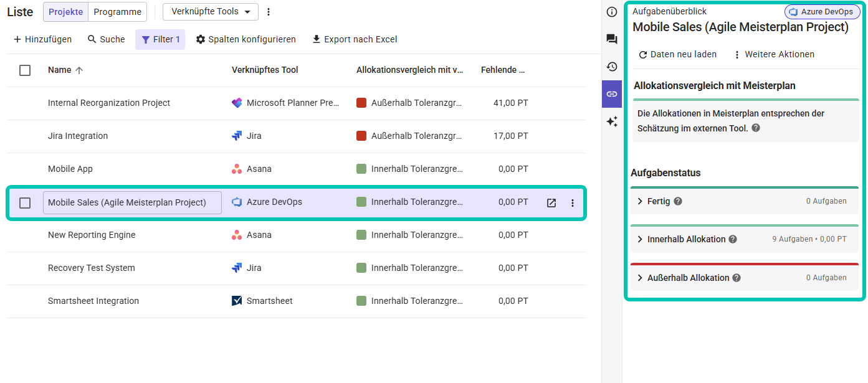Open the history icon in sidebar
Screen dimensions: 868x383
612,67
